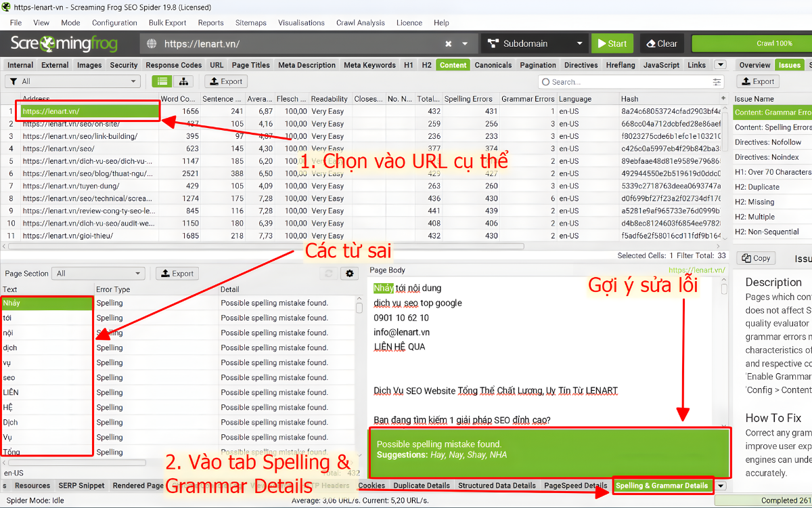812x508 pixels.
Task: Switch to the Page Titles tab
Action: point(250,65)
